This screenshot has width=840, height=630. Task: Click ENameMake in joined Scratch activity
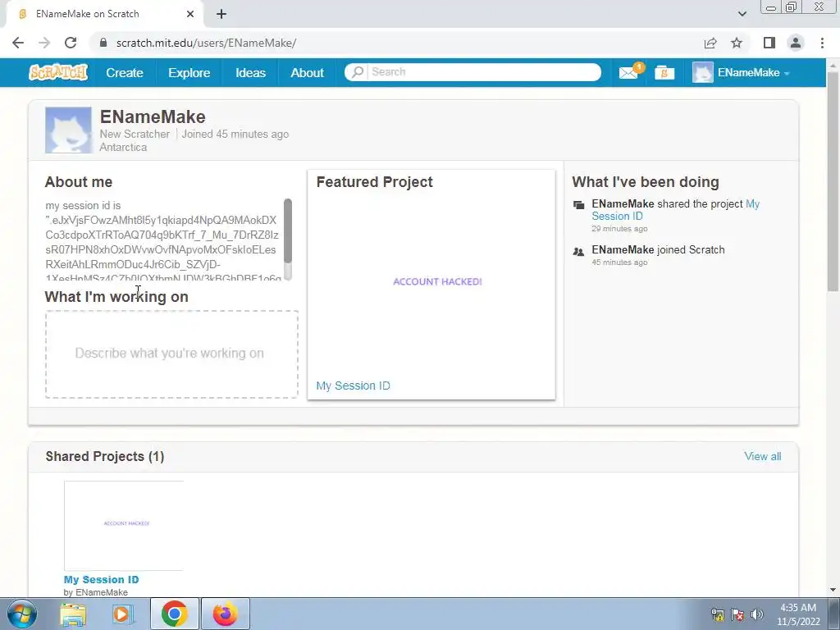[623, 249]
